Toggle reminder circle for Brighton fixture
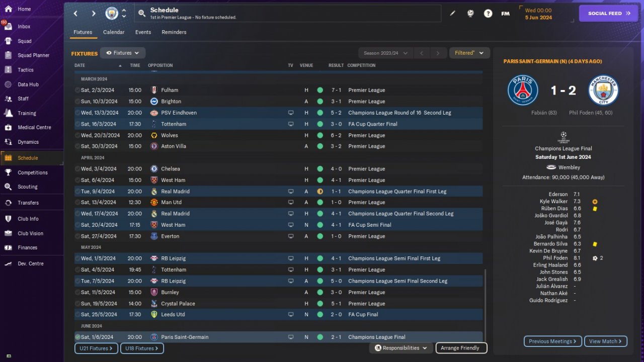 coord(77,102)
